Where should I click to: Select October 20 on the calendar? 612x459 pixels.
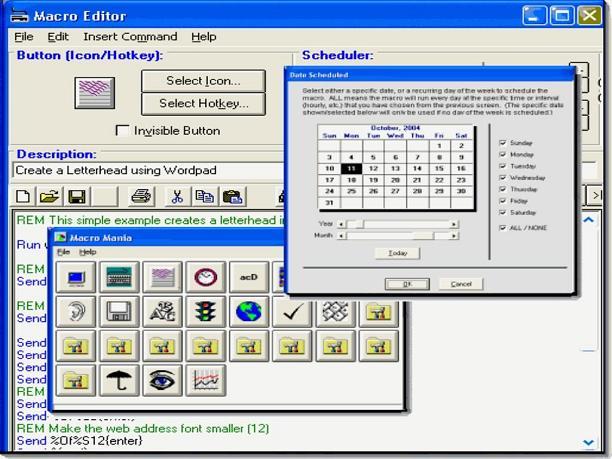click(395, 180)
